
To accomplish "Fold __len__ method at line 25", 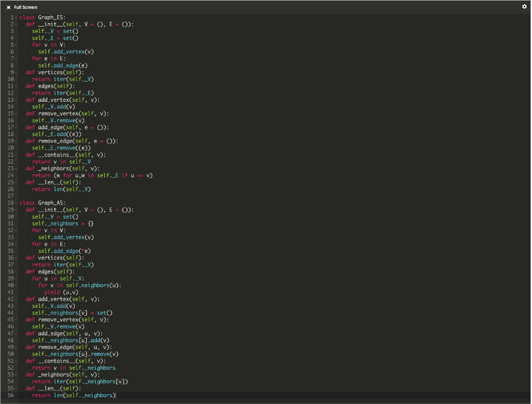I will 16,182.
